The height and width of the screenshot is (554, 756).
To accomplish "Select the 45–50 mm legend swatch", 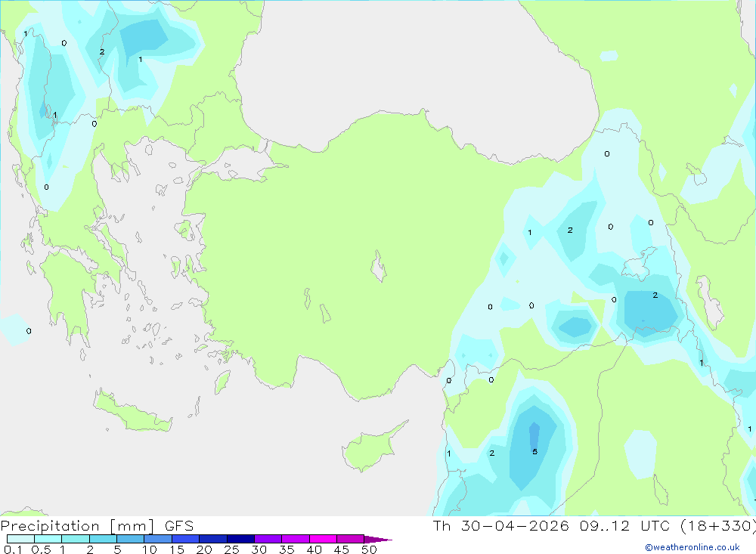I will [350, 539].
